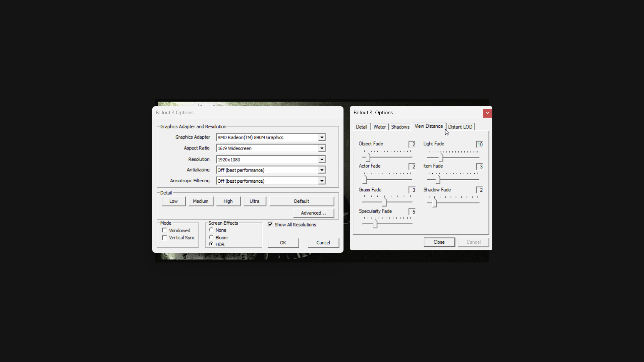The image size is (644, 362).
Task: Select the Bloom screen effect
Action: pos(211,237)
